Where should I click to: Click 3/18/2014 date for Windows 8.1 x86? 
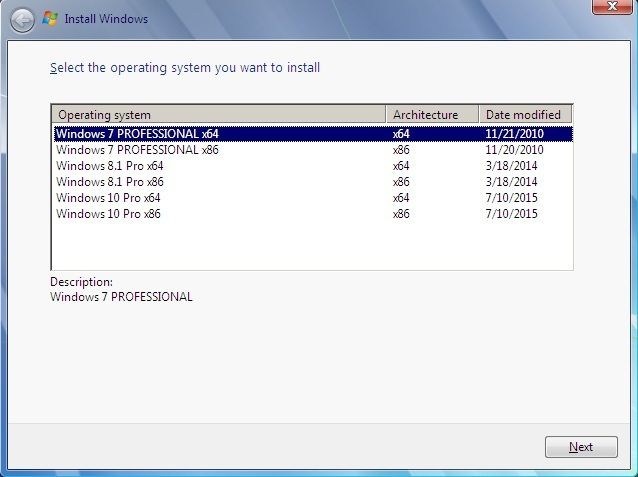511,182
